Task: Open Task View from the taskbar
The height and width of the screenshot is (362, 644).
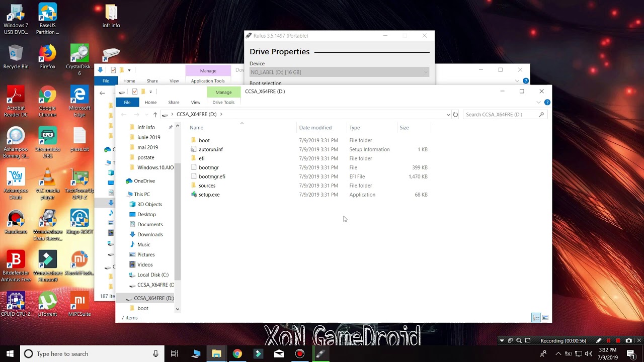Action: (175, 353)
